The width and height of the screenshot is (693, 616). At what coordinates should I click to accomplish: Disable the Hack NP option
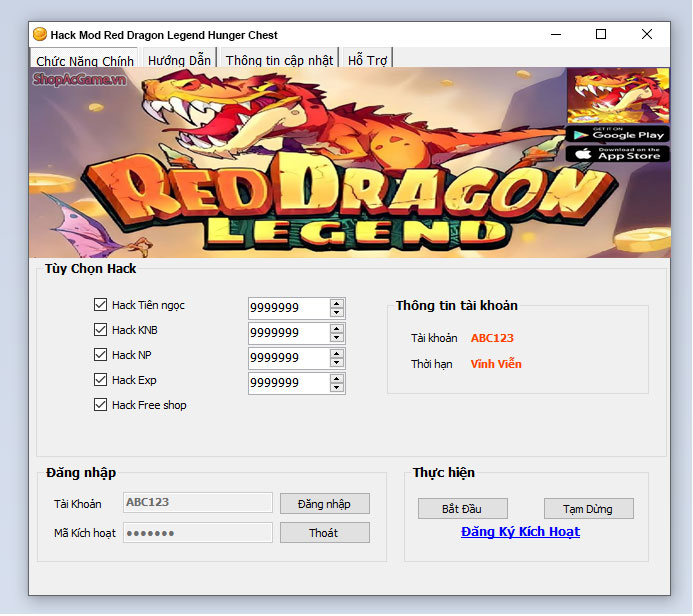[100, 355]
